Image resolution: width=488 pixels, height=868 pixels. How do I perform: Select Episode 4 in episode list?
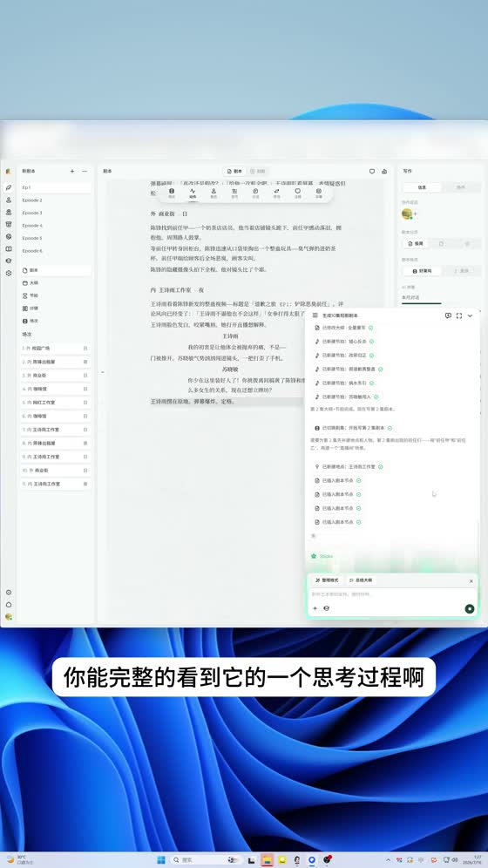tap(55, 226)
